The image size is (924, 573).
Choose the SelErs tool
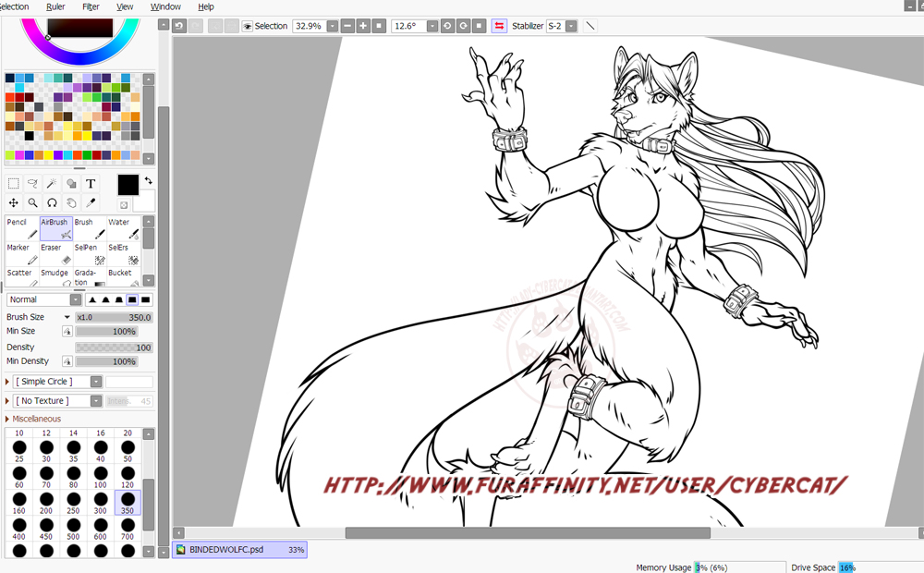click(124, 254)
